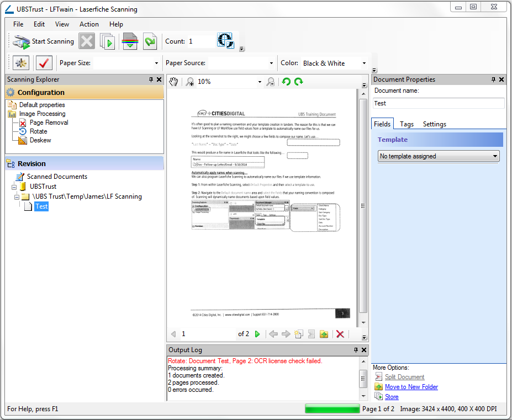
Task: Open the Color dropdown set to Black & White
Action: (334, 63)
